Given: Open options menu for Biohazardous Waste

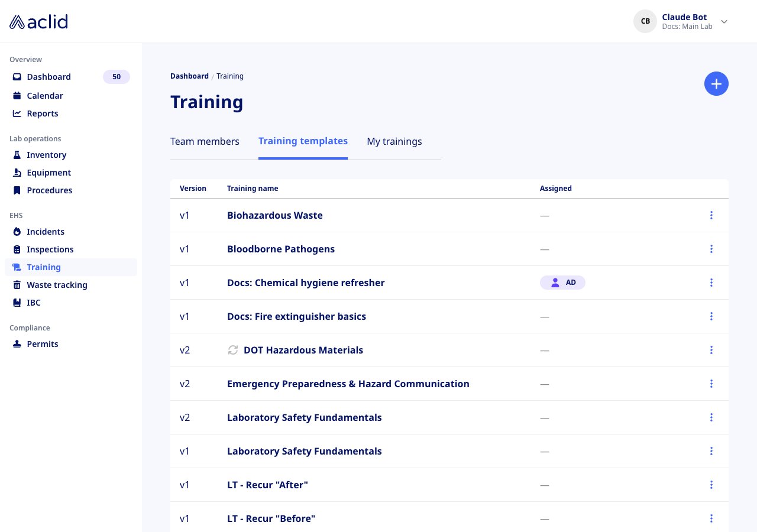Looking at the screenshot, I should [711, 215].
